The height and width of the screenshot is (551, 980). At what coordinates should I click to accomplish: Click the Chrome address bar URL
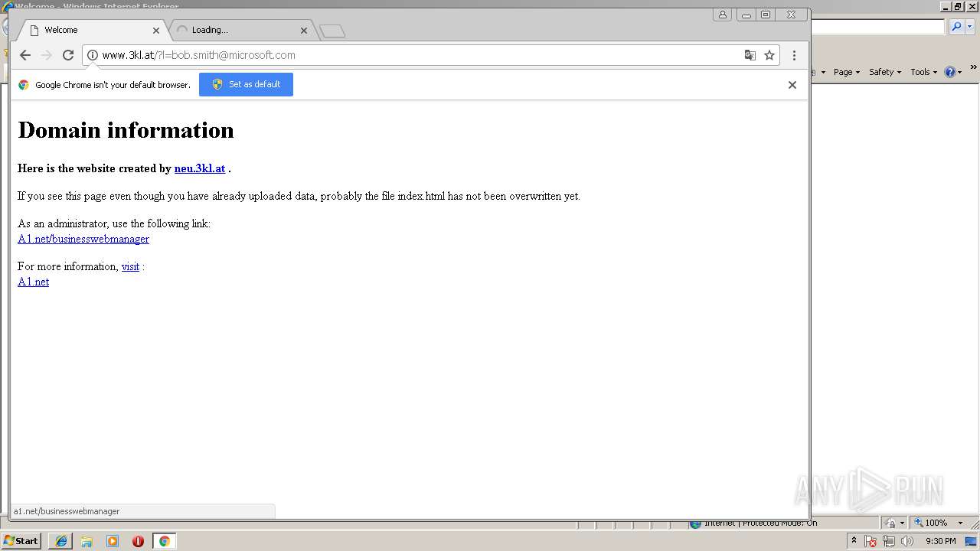point(198,55)
